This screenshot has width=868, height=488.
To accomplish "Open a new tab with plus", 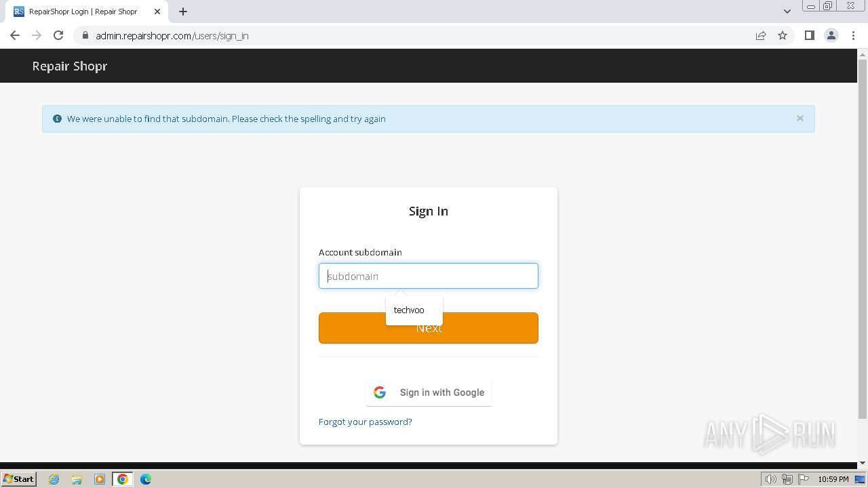I will (183, 12).
